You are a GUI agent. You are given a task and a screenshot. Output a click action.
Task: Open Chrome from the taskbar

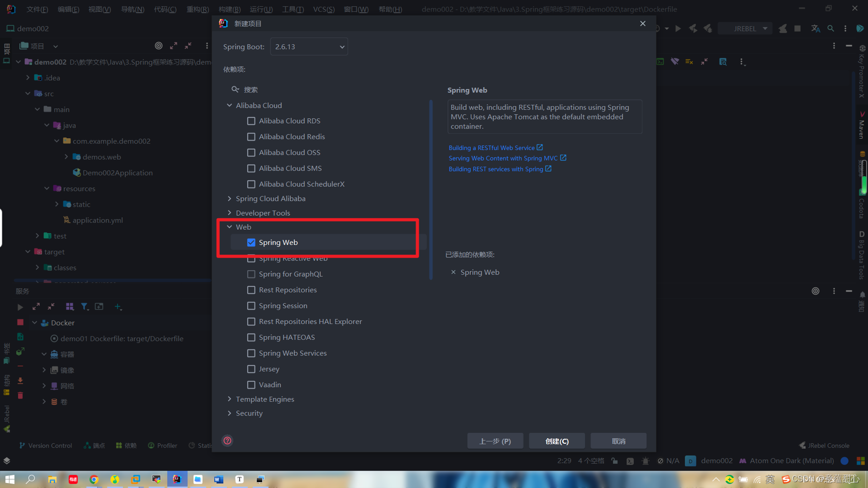coord(94,479)
